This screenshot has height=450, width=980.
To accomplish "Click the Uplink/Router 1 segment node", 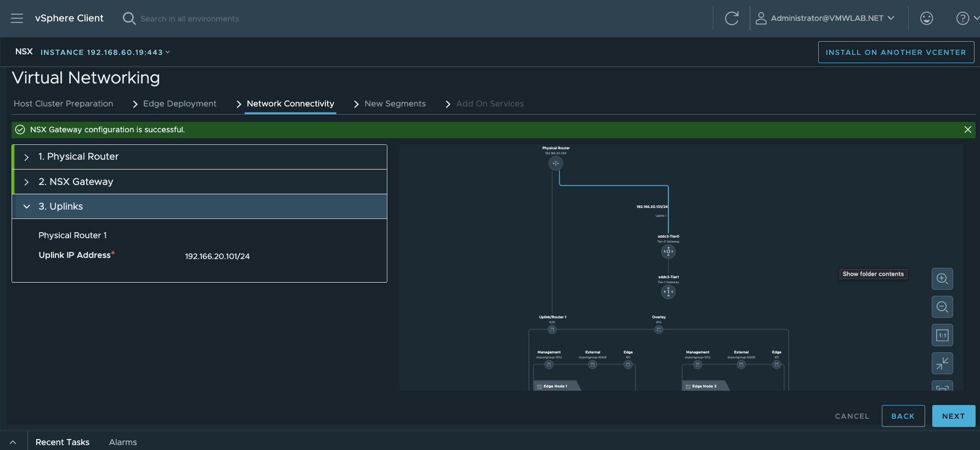I will coord(552,330).
